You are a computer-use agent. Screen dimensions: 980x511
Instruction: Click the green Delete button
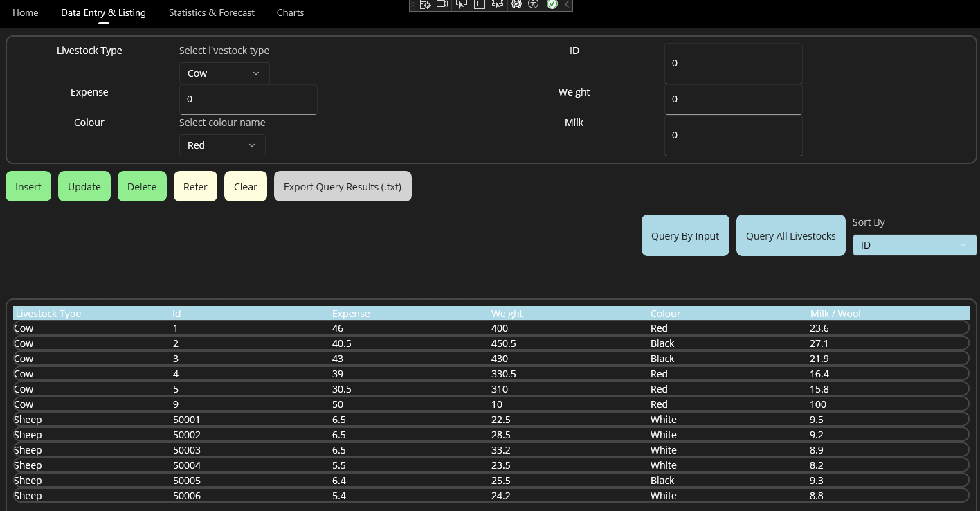coord(142,186)
